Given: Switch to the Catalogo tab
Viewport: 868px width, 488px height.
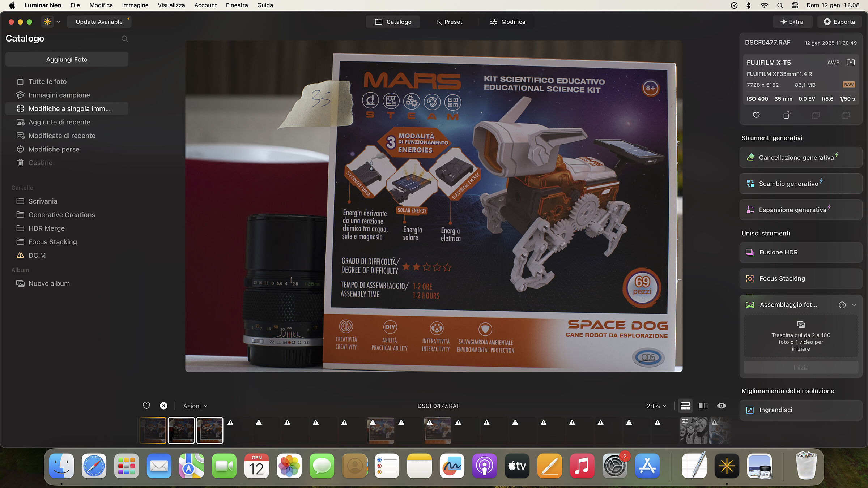Looking at the screenshot, I should 393,22.
